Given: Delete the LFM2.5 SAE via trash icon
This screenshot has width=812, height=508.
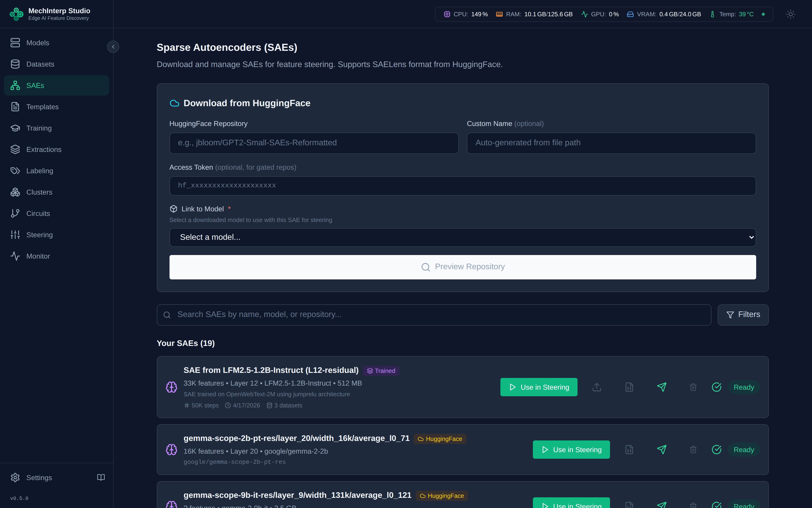Looking at the screenshot, I should pos(693,387).
